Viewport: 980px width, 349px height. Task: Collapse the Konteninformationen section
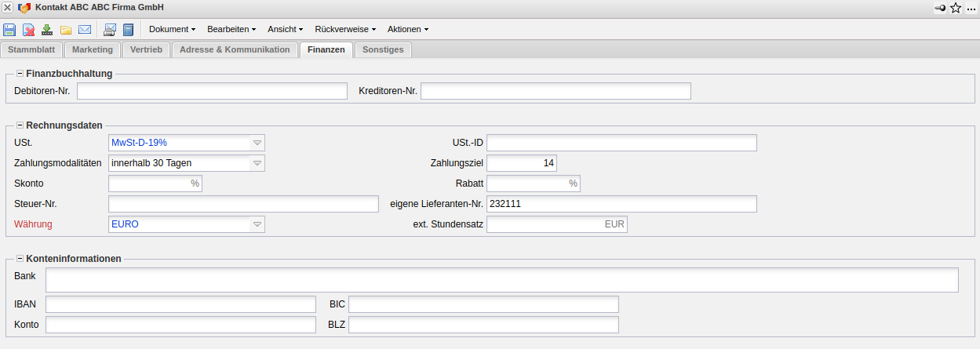point(20,259)
